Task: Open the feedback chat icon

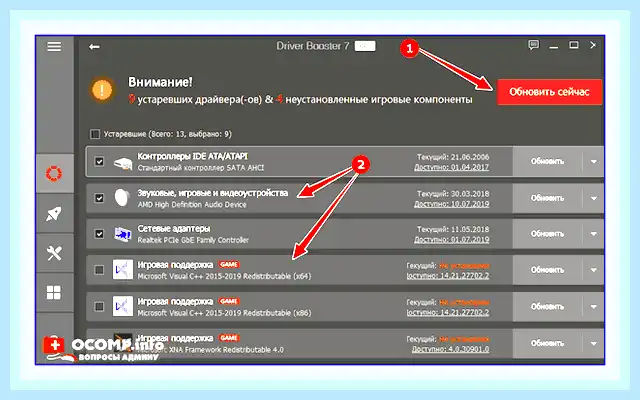Action: click(x=533, y=45)
